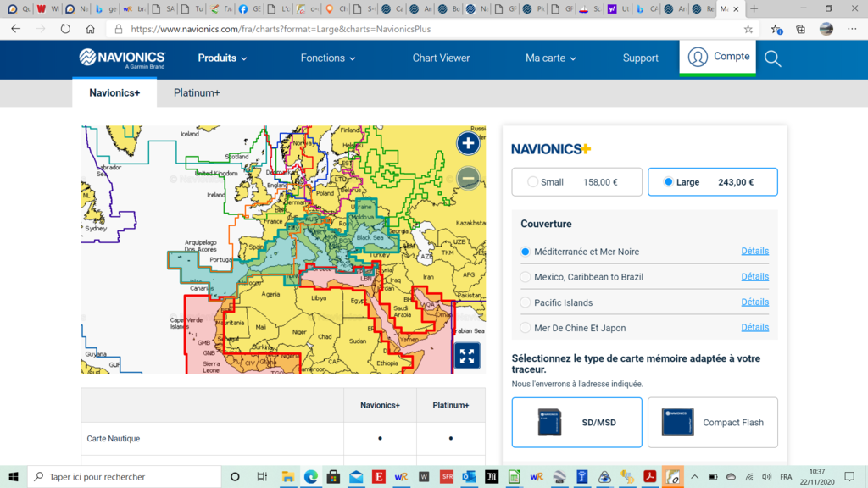Switch to the Facebook browser tab

(x=249, y=8)
